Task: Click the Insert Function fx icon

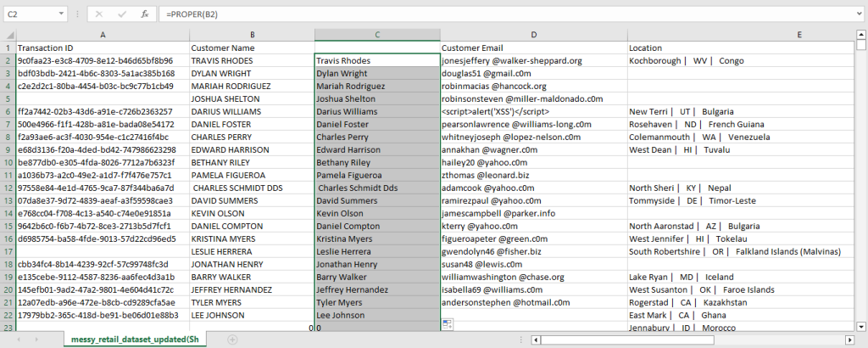Action: (144, 14)
